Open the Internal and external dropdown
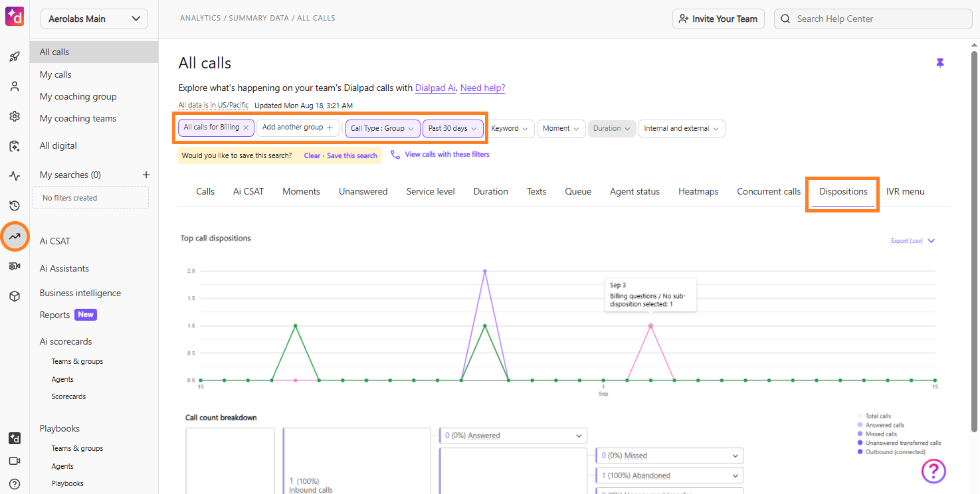The image size is (980, 494). click(x=682, y=128)
